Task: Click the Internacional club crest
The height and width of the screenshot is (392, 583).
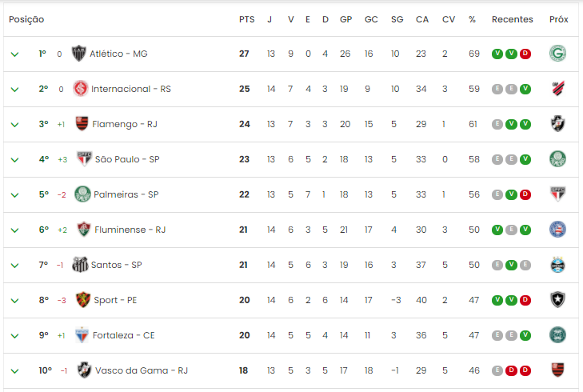Action: 81,89
